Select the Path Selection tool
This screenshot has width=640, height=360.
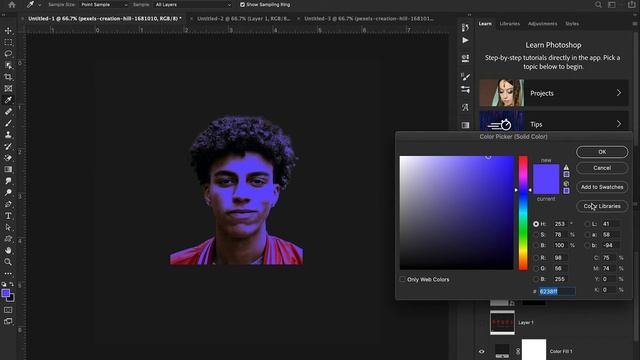8,227
